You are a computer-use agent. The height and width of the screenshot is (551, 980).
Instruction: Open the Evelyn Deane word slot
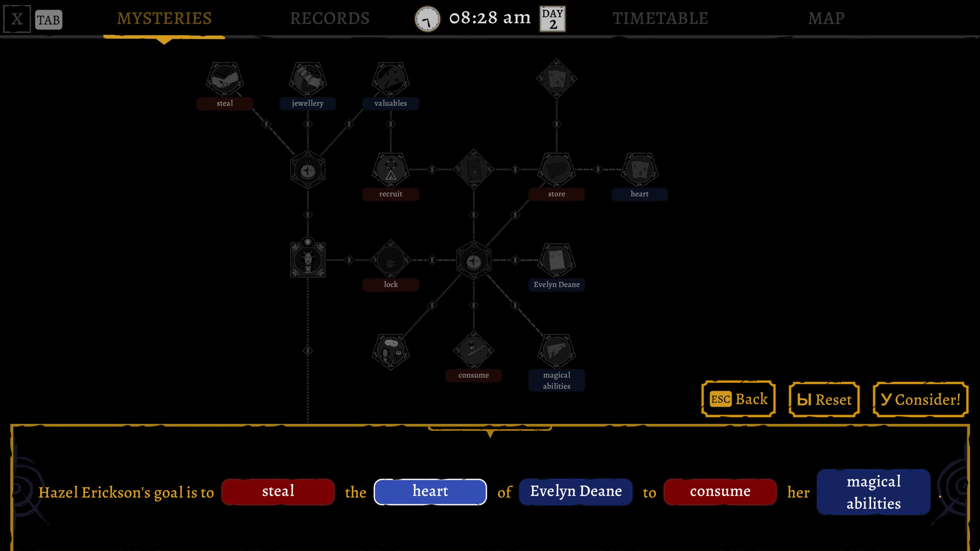pyautogui.click(x=576, y=492)
